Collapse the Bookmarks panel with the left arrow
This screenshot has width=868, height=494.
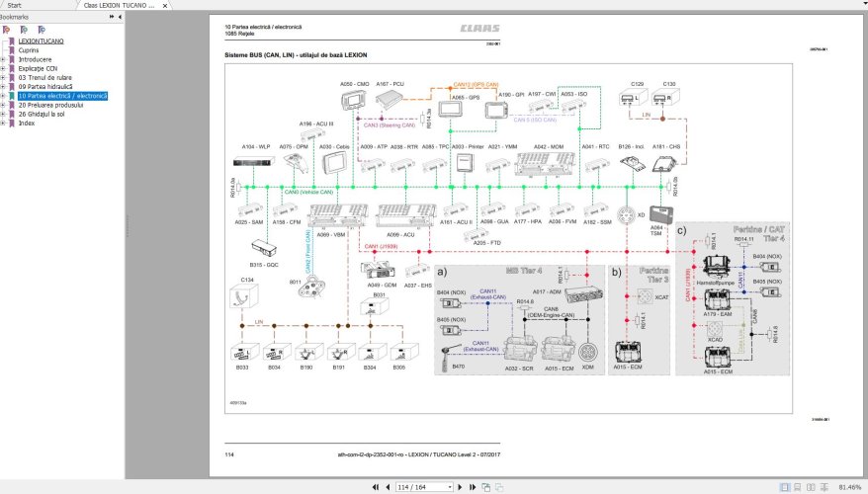click(121, 17)
